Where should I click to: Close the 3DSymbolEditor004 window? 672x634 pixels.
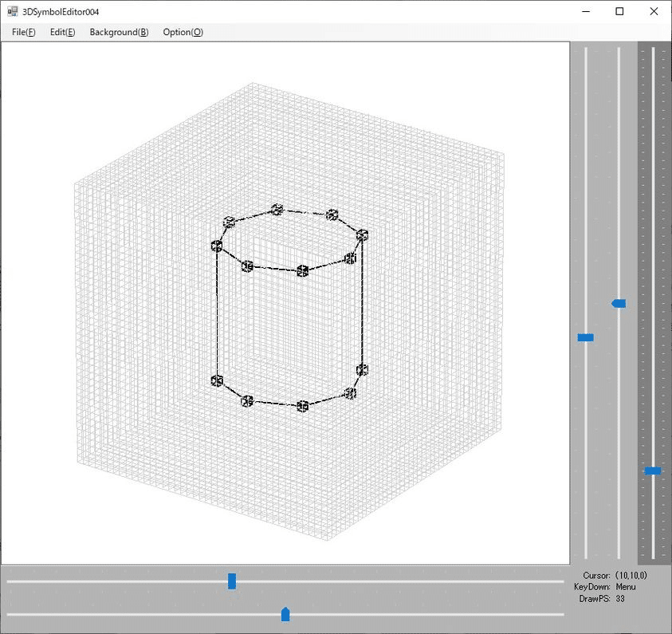[x=654, y=12]
